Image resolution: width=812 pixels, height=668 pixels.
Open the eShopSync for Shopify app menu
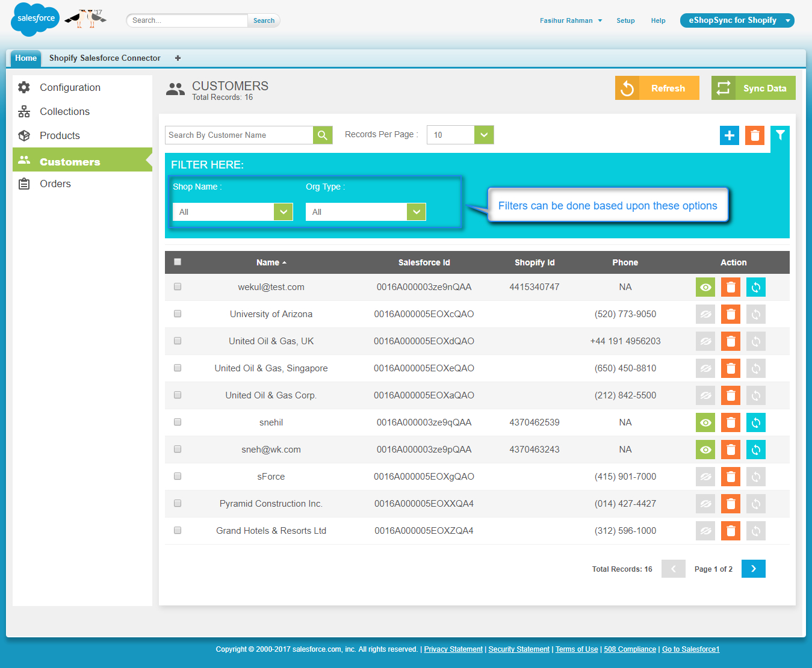(x=737, y=20)
